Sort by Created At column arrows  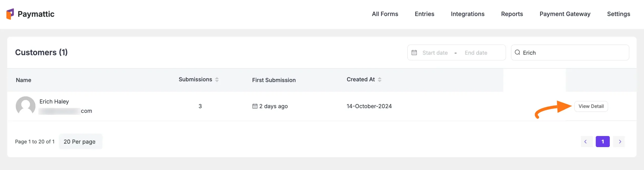click(x=380, y=80)
